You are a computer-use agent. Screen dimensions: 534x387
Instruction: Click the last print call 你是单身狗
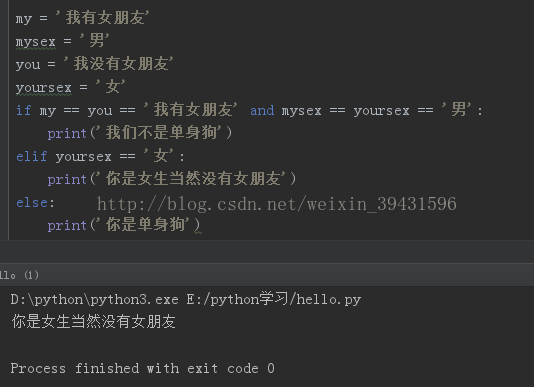point(124,225)
